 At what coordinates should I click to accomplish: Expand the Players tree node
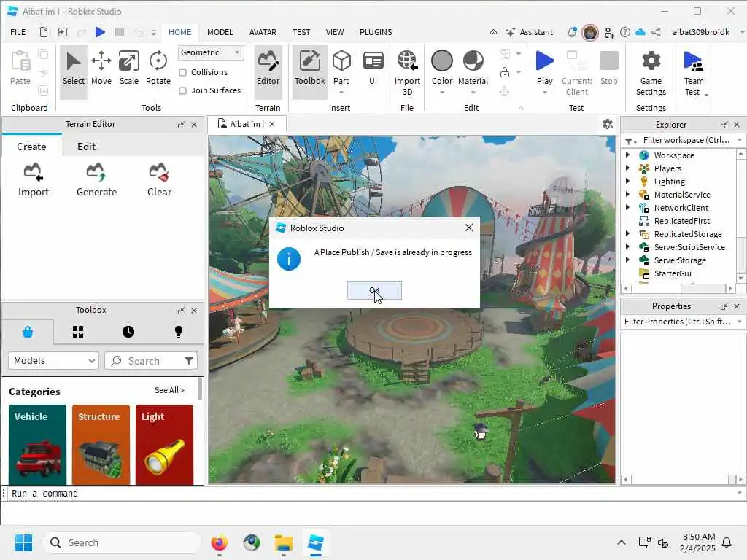click(628, 168)
